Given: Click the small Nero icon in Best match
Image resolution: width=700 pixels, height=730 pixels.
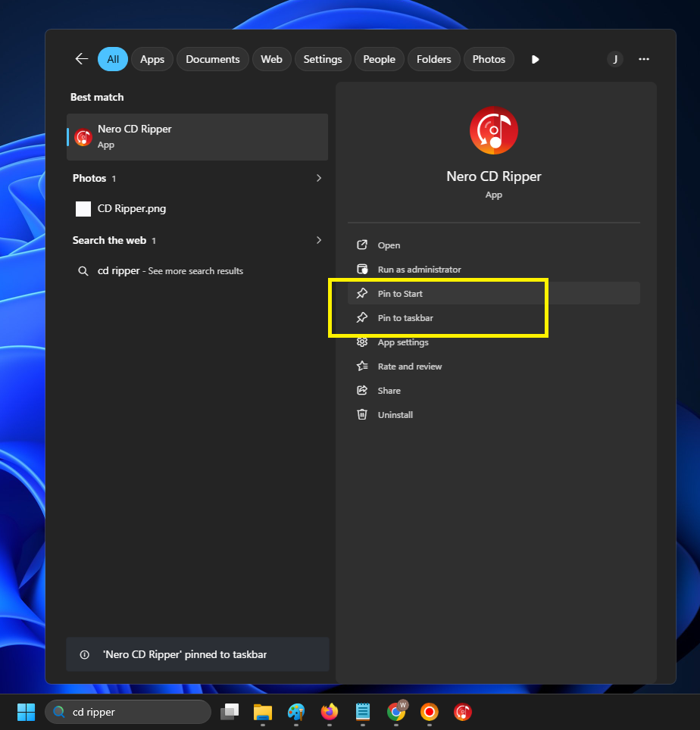Looking at the screenshot, I should 83,137.
